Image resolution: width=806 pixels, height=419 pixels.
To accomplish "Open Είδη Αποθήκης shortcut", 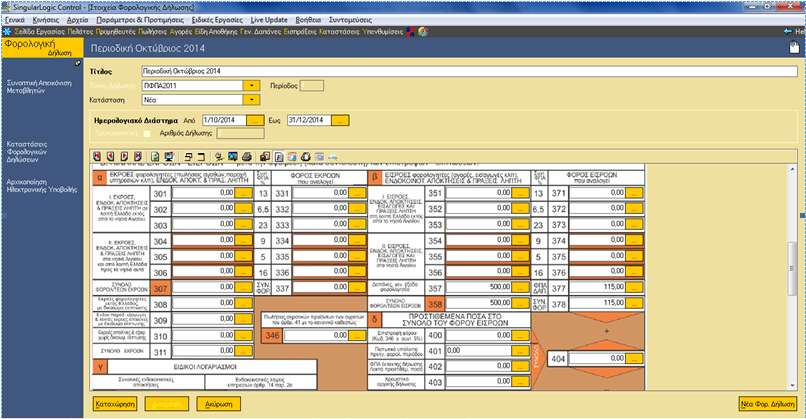I will pyautogui.click(x=216, y=32).
